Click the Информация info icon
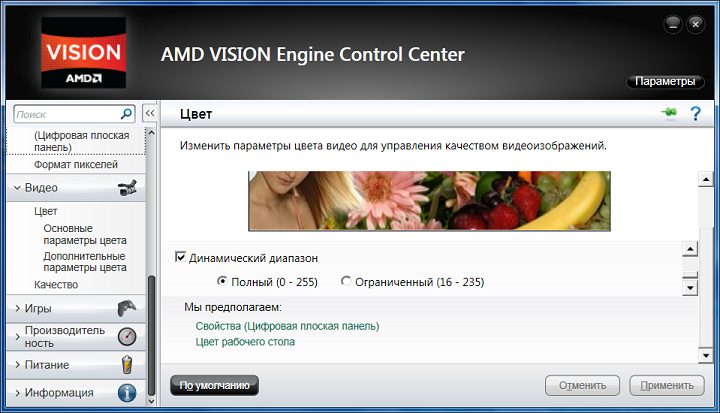720x413 pixels. coord(127,392)
